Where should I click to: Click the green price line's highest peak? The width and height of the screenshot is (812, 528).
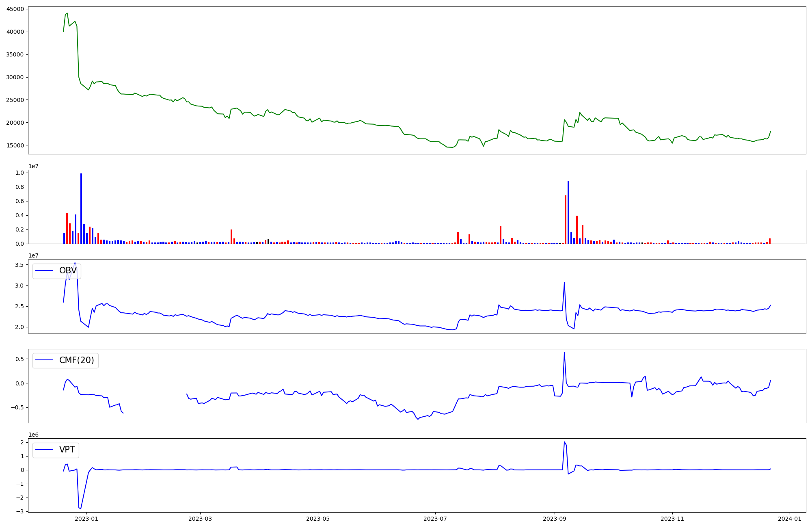pos(67,13)
